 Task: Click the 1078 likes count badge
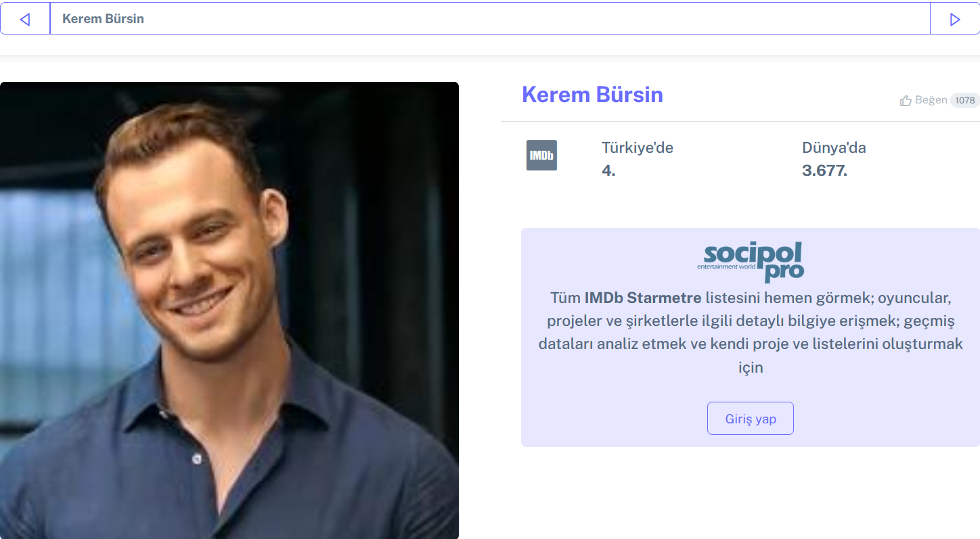[965, 100]
